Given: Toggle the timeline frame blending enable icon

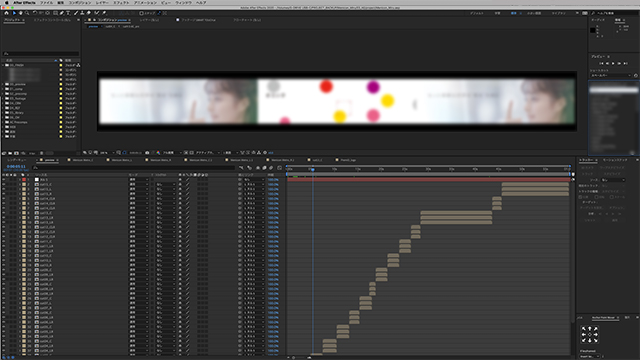Looking at the screenshot, I should tap(264, 168).
